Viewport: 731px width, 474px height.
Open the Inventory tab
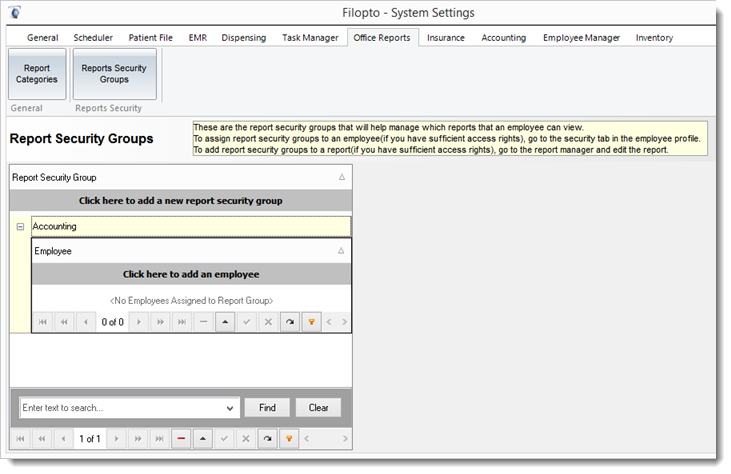click(654, 38)
